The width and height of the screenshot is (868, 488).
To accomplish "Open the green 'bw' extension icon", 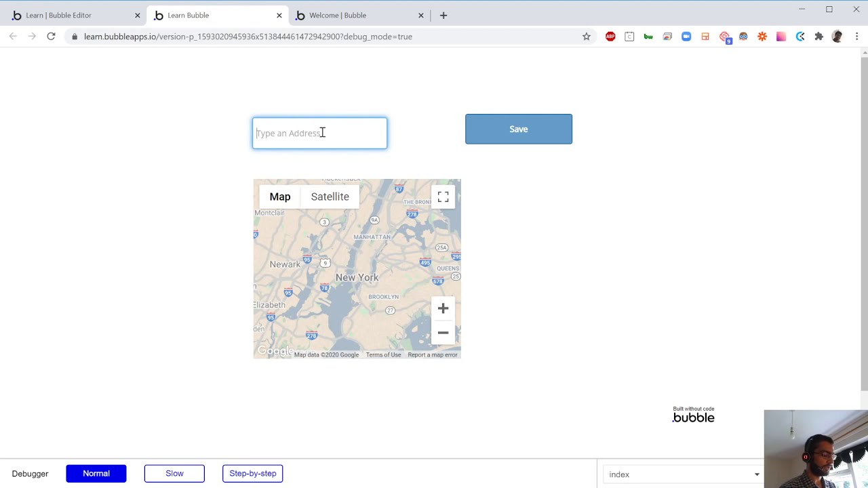I will 648,37.
